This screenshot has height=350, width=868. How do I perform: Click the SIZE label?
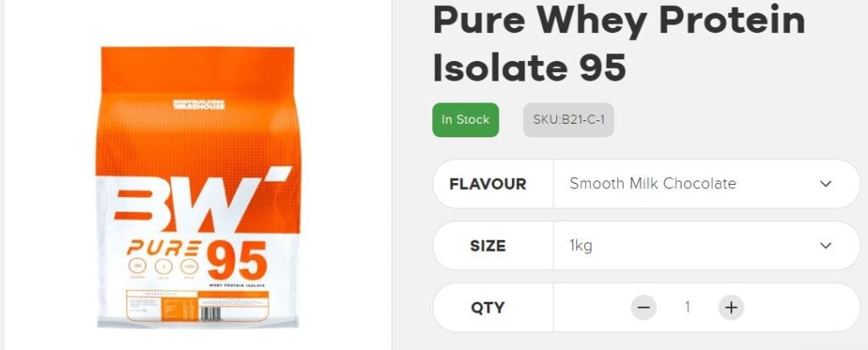487,246
